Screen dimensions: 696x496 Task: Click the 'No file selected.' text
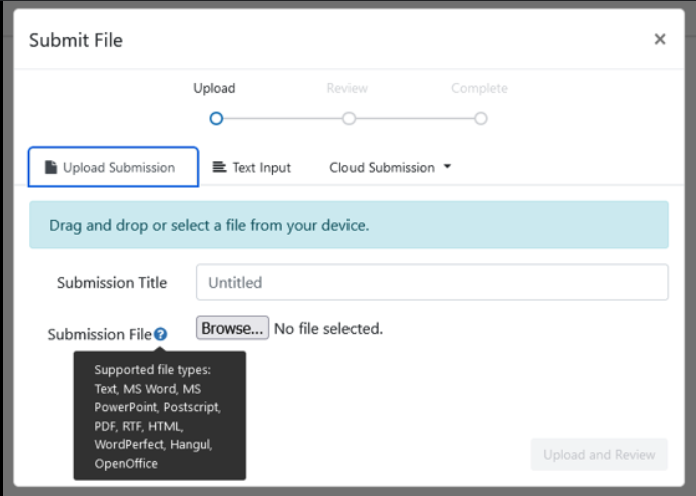click(328, 328)
